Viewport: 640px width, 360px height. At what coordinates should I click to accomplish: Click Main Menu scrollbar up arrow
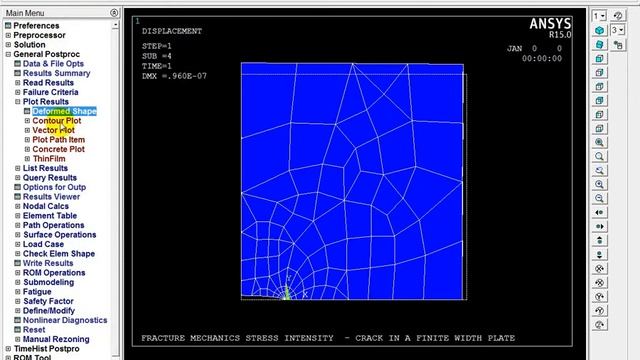pos(116,25)
